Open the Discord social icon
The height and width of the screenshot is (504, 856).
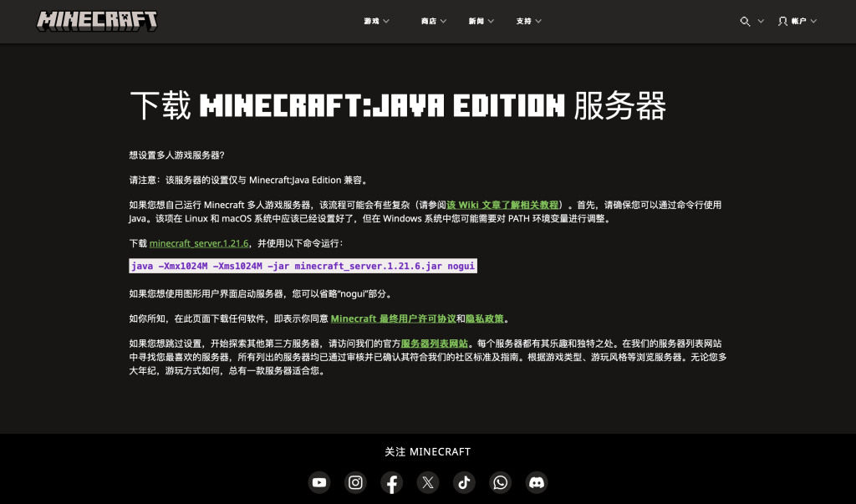click(537, 482)
